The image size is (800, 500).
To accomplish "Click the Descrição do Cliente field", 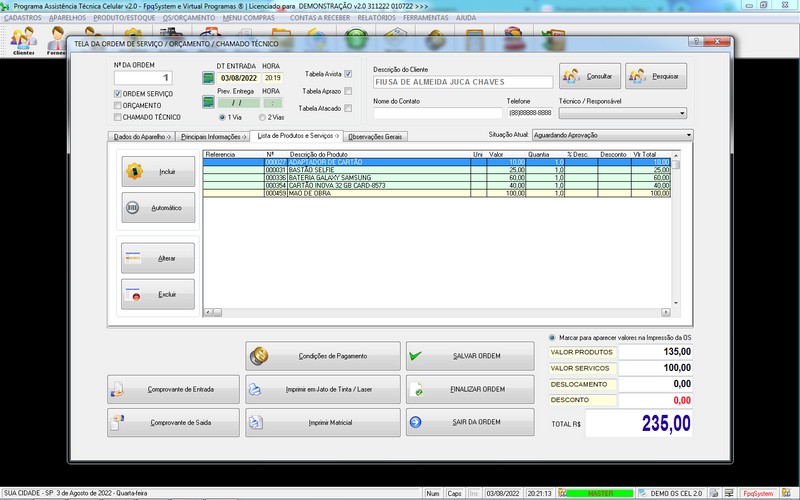I will coord(463,82).
